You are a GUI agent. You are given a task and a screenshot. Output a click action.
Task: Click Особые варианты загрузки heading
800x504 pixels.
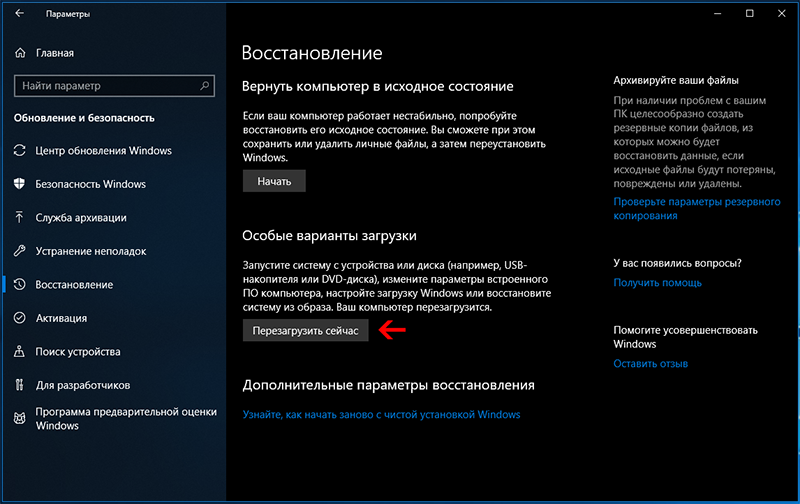(x=329, y=236)
